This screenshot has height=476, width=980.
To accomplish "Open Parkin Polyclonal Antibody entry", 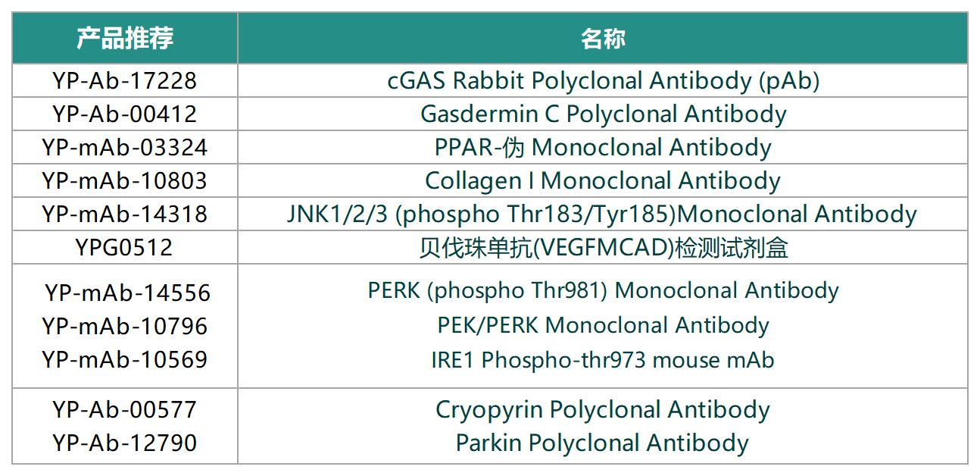I will pos(603,443).
